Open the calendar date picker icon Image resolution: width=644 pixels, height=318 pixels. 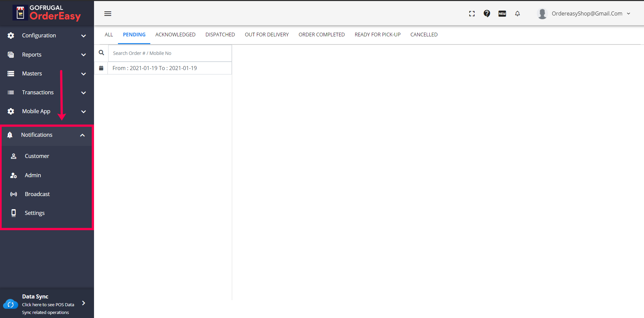101,68
